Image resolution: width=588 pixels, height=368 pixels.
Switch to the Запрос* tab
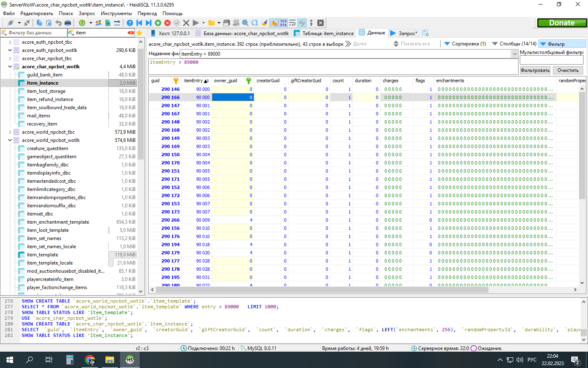click(404, 33)
